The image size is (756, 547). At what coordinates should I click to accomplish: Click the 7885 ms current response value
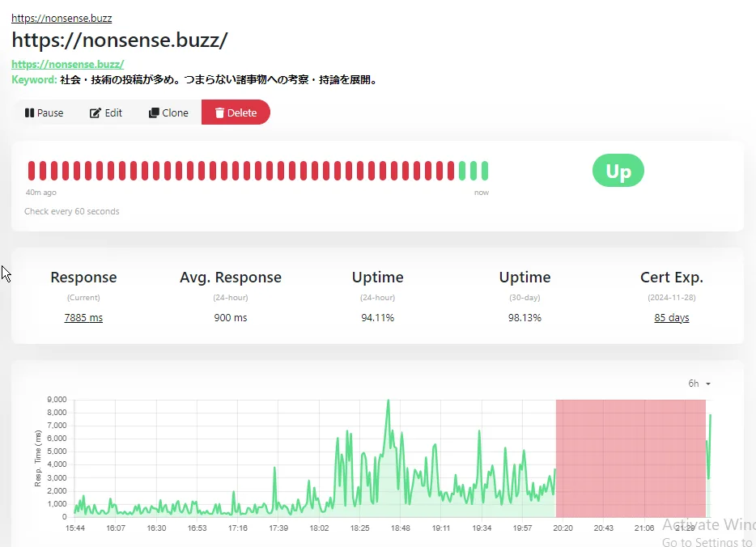tap(83, 318)
